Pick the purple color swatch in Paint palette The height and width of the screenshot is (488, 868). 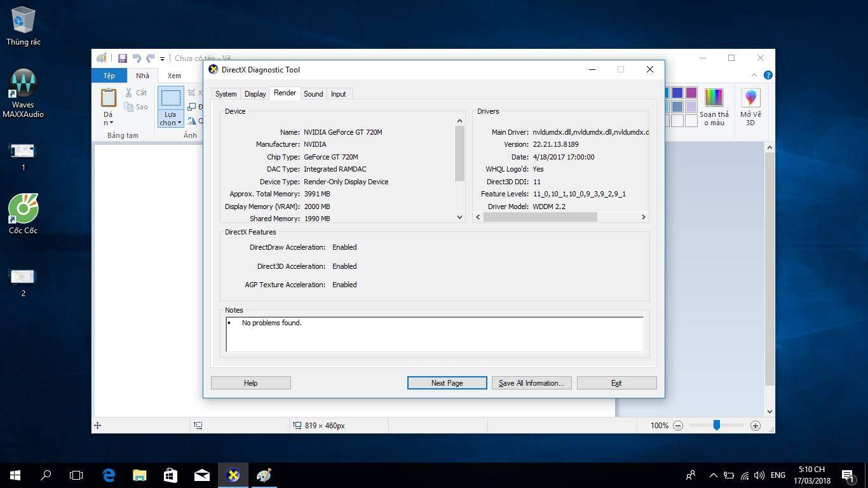(691, 93)
